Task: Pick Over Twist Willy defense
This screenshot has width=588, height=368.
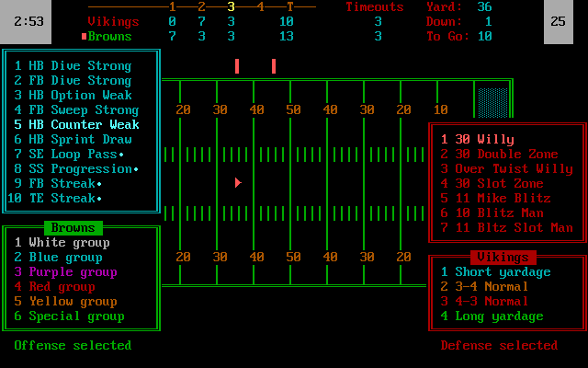Action: pos(507,168)
